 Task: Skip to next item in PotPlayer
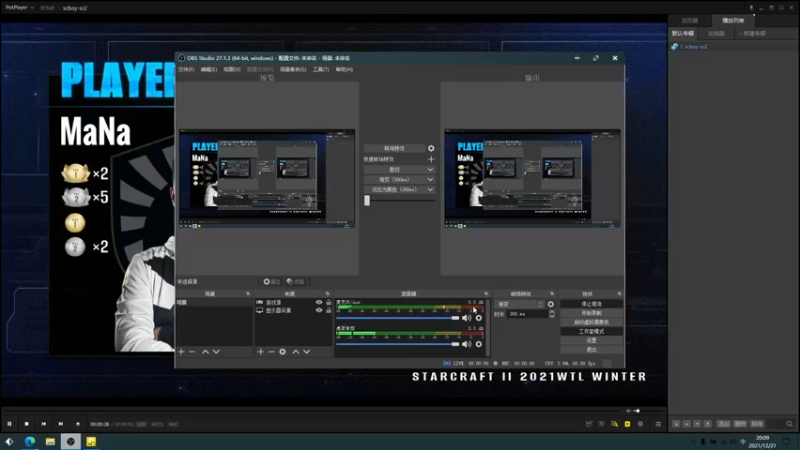tap(61, 424)
